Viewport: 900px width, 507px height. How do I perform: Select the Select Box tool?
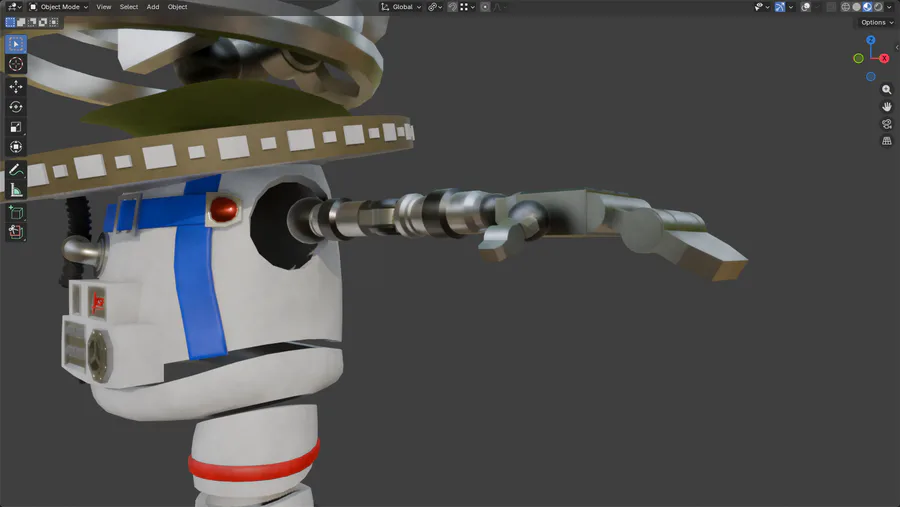pyautogui.click(x=15, y=44)
